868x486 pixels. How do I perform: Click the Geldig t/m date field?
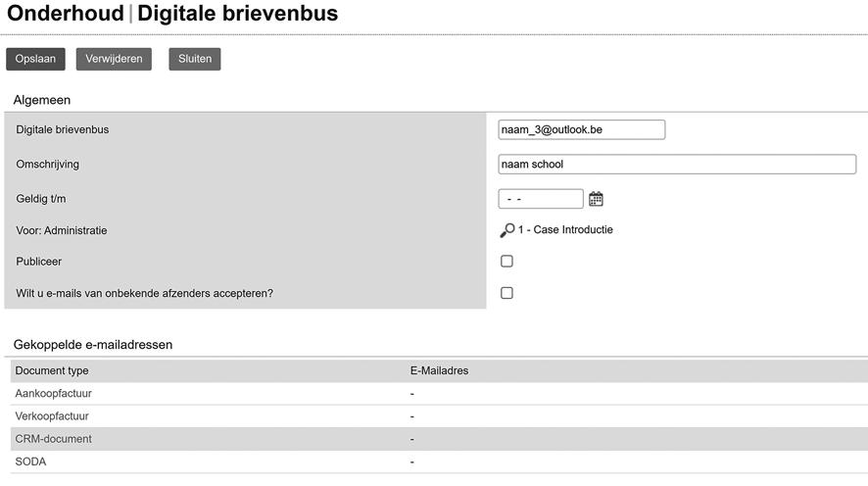coord(540,199)
